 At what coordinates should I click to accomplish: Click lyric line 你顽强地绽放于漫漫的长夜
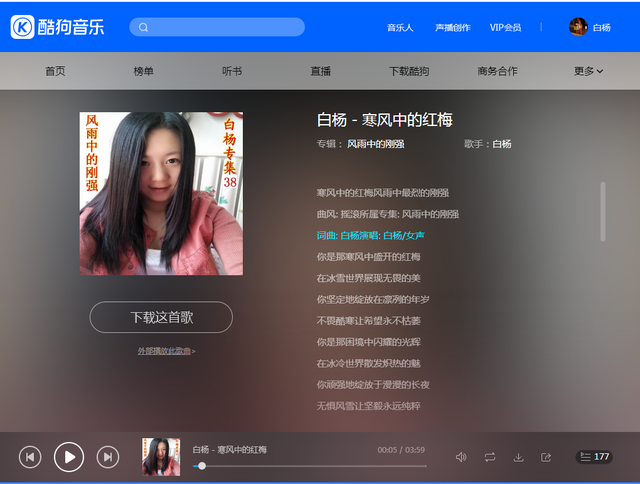(x=373, y=384)
